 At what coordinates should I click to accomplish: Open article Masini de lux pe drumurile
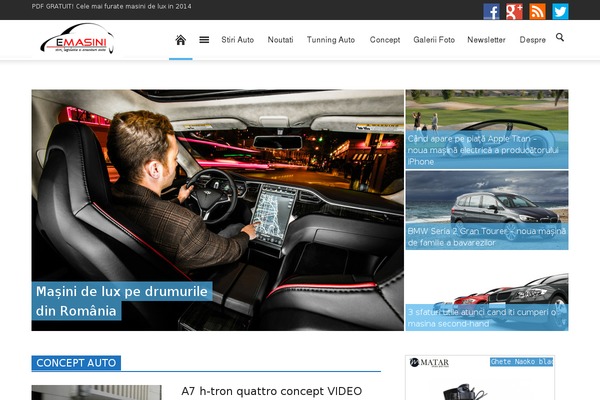click(122, 301)
